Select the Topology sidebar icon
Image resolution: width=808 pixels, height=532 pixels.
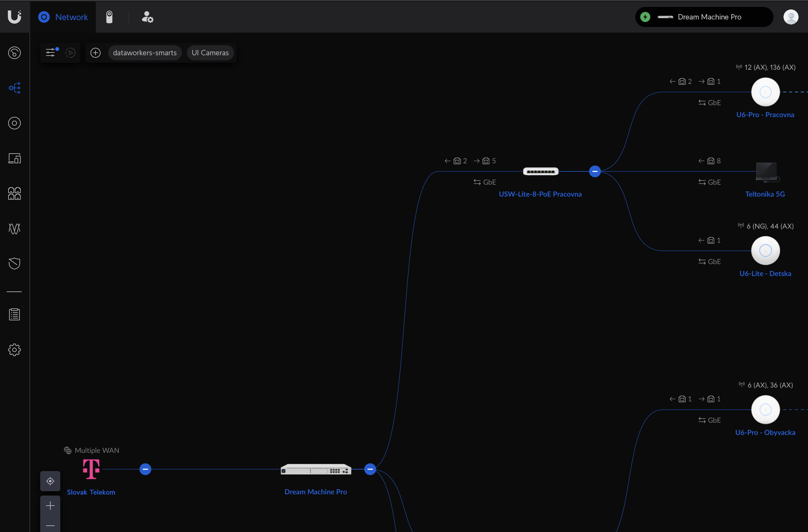point(14,88)
